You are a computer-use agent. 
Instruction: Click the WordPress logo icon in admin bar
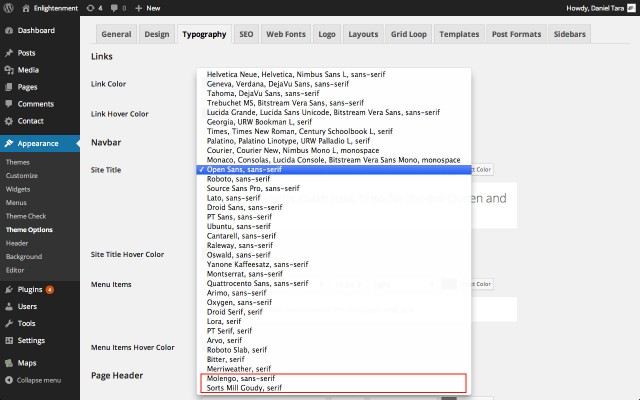click(x=9, y=8)
